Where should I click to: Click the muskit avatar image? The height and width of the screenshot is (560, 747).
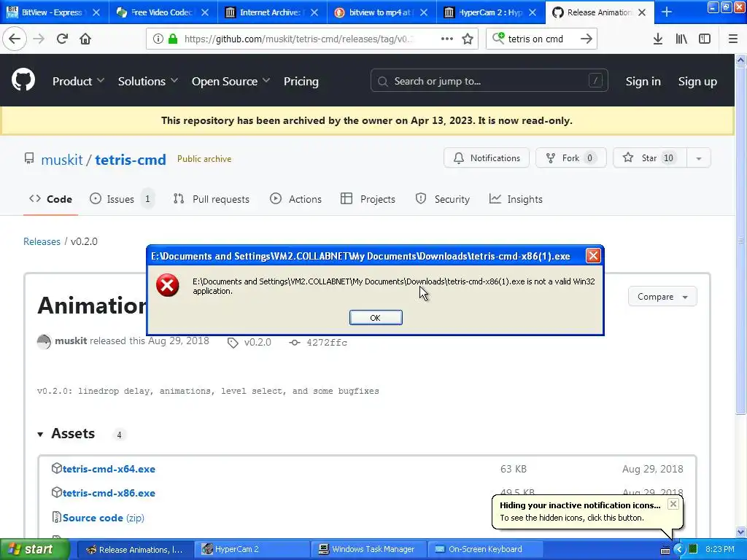(44, 341)
